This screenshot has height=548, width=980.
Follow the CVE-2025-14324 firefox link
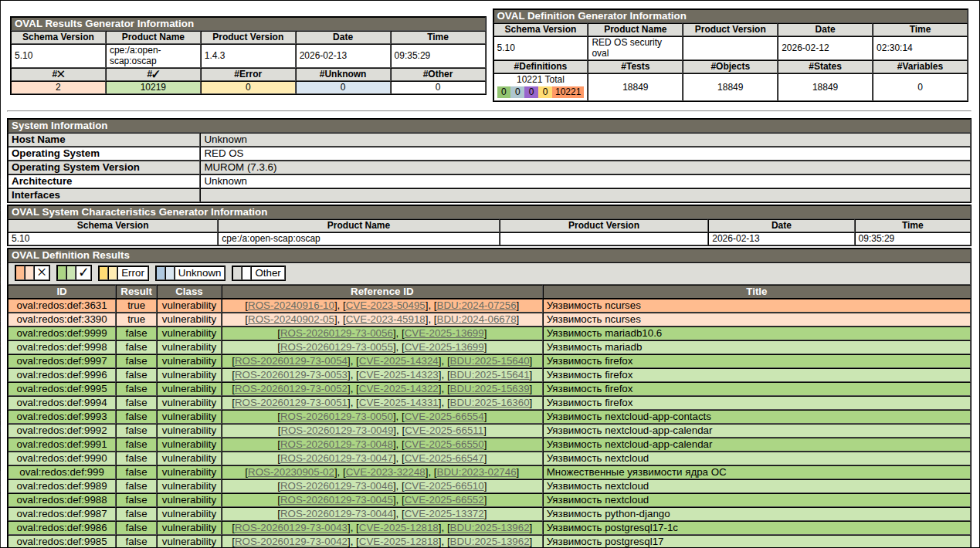(399, 361)
